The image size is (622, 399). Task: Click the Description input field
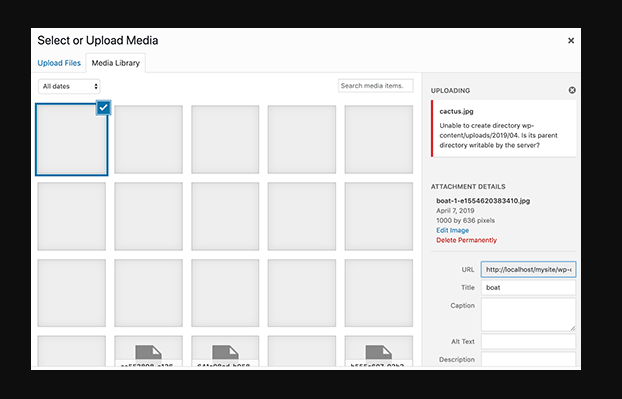click(528, 359)
